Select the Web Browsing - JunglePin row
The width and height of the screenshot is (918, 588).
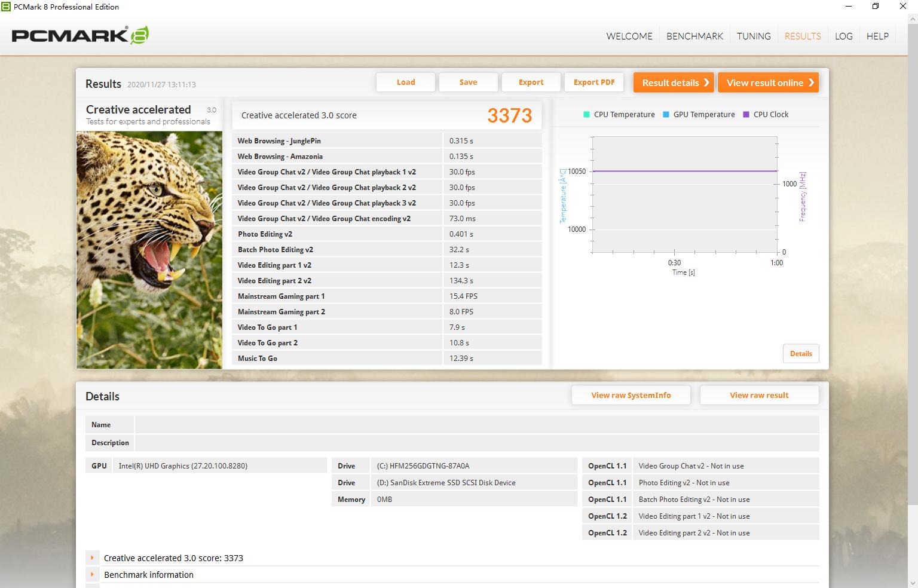[387, 141]
